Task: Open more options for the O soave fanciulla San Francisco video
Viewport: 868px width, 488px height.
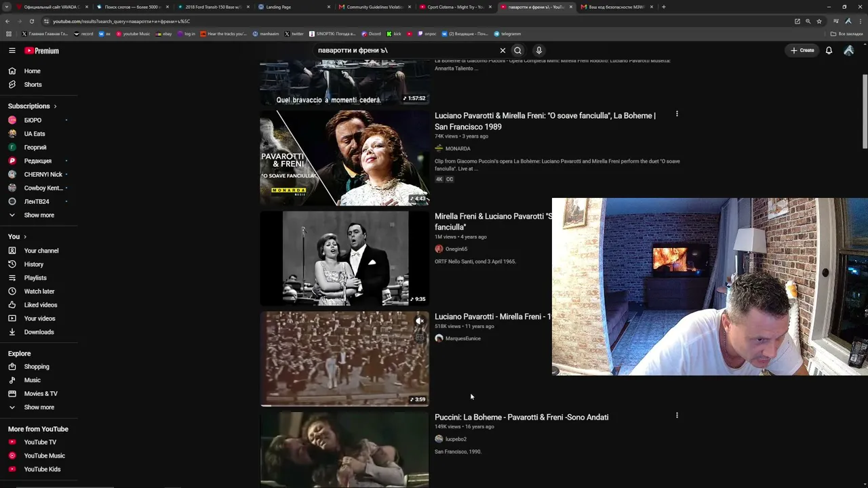Action: (677, 114)
